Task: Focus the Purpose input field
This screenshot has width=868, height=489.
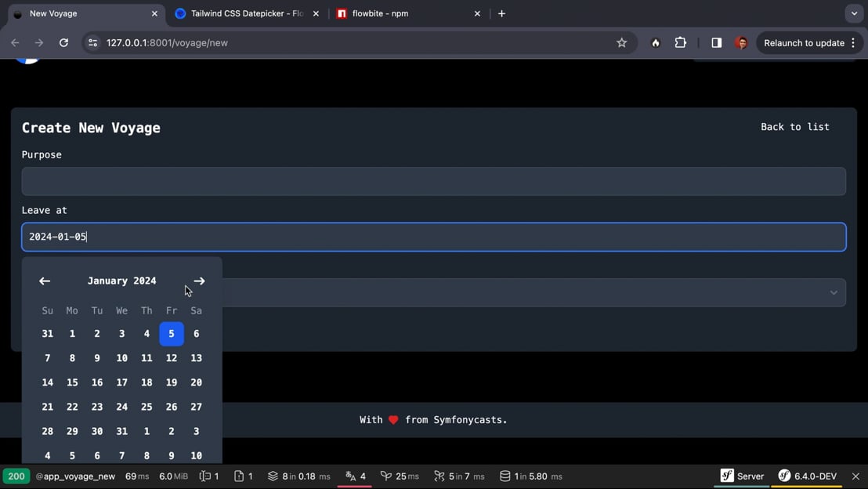Action: tap(433, 181)
